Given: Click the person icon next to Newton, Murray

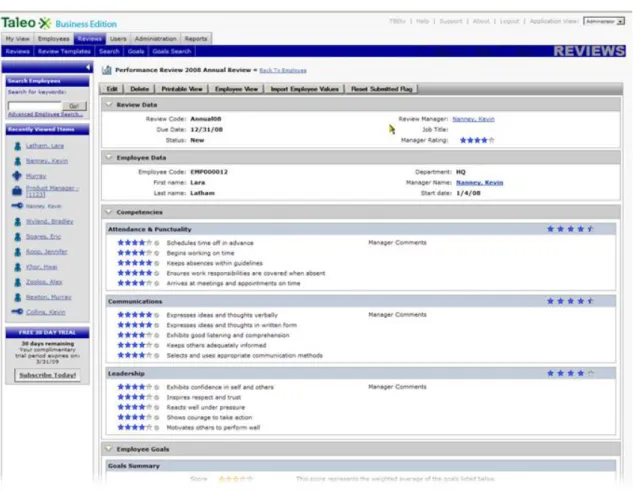Looking at the screenshot, I should point(17,297).
